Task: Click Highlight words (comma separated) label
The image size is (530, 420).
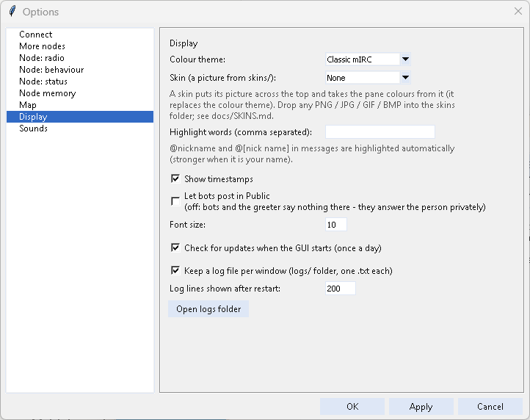Action: click(x=241, y=132)
